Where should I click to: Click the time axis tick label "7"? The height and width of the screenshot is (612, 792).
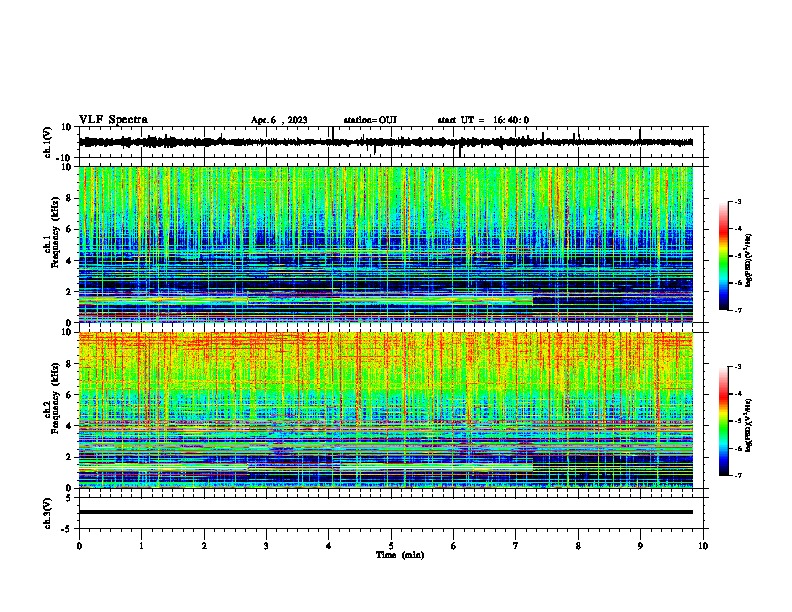pos(516,546)
